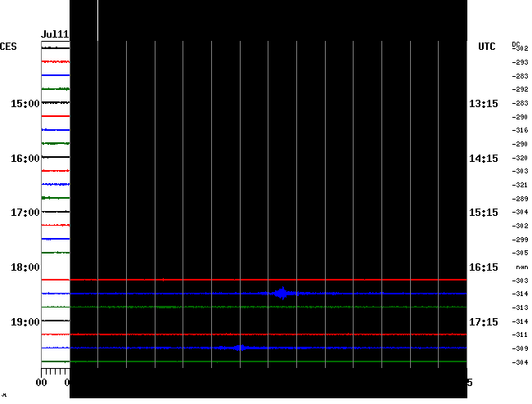Click the -305 DC offset value
Image resolution: width=532 pixels, height=404 pixels.
[520, 253]
